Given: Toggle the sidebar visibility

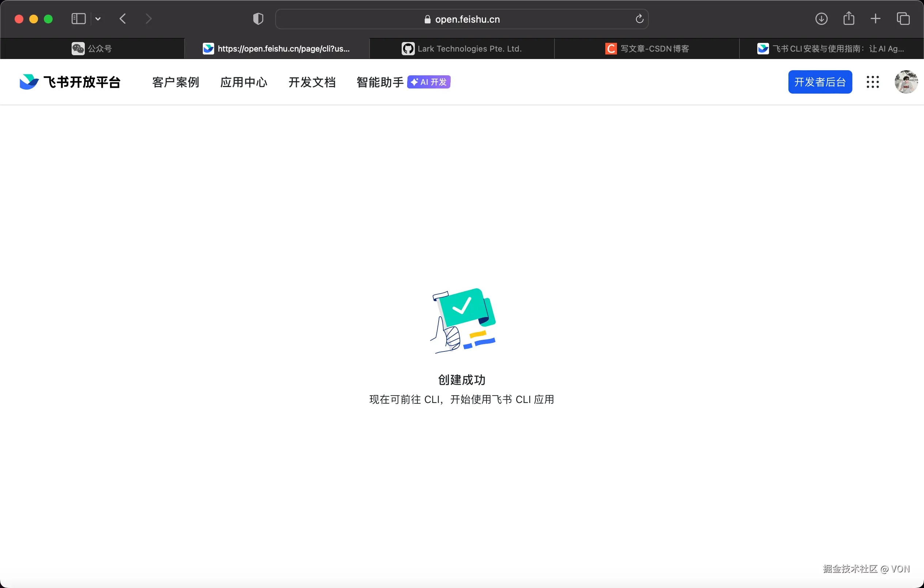Looking at the screenshot, I should coord(78,18).
